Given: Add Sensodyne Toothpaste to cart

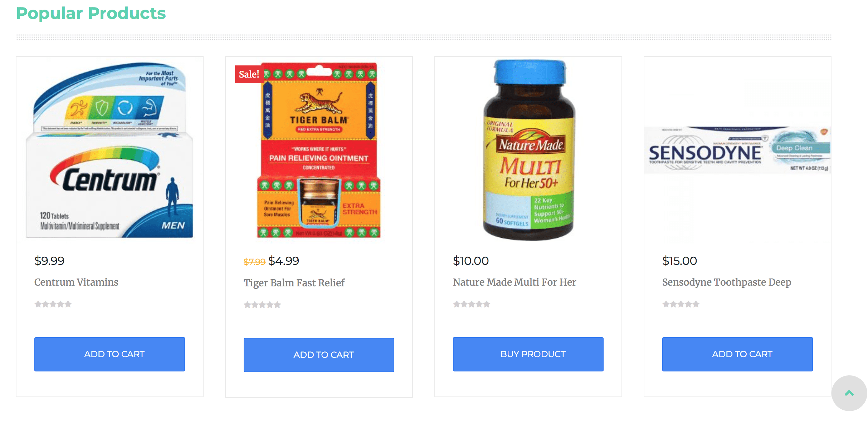Looking at the screenshot, I should pos(737,354).
